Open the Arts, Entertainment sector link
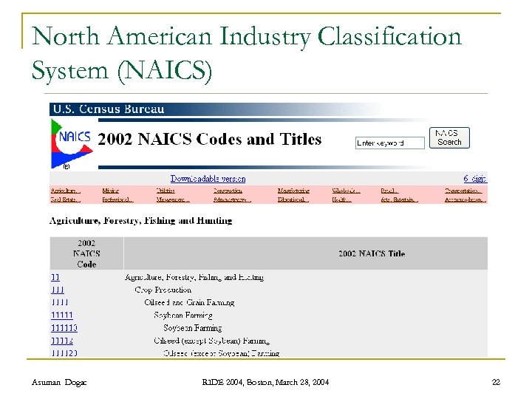This screenshot has height=399, width=532. pyautogui.click(x=399, y=199)
